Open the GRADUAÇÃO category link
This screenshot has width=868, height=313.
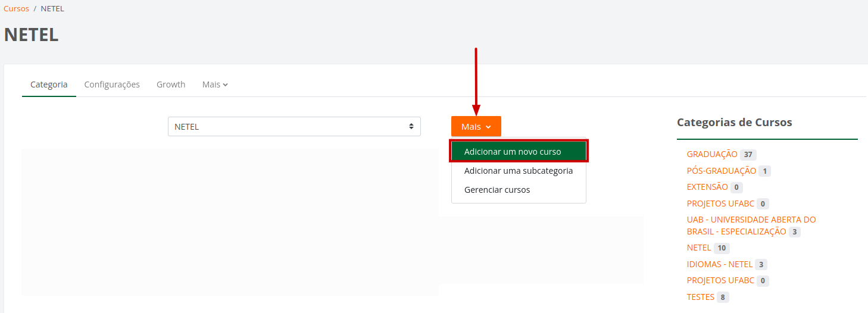point(712,155)
